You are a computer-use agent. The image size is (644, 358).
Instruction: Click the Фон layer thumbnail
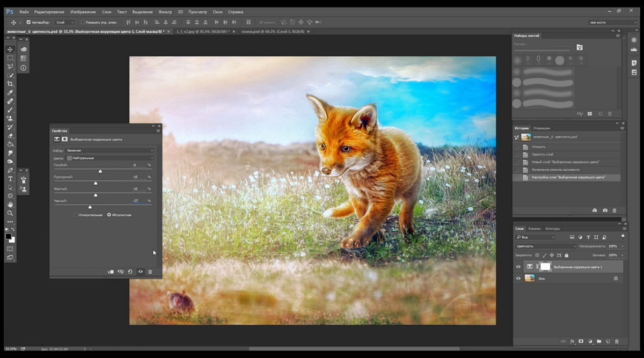click(x=530, y=279)
